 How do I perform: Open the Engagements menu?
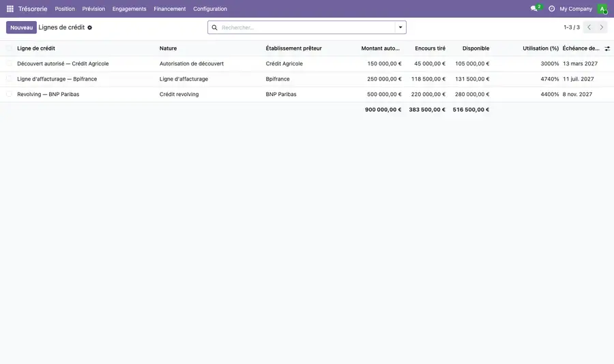[x=129, y=9]
